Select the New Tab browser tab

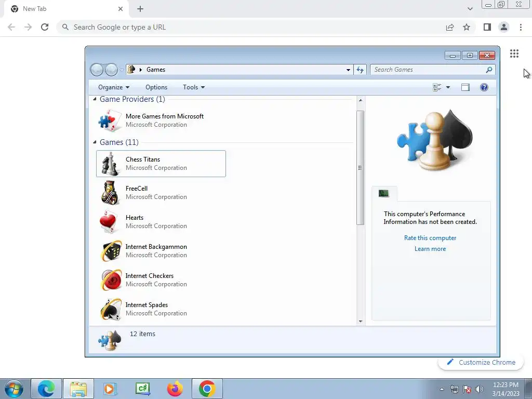66,9
